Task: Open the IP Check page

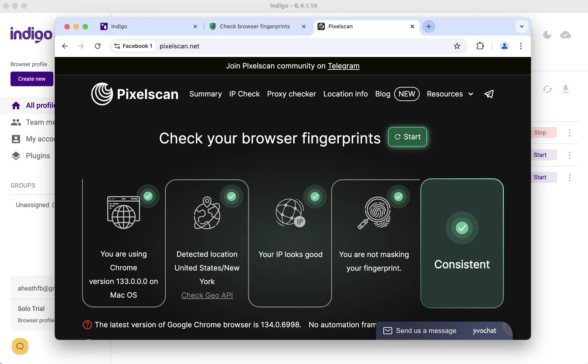Action: pyautogui.click(x=244, y=94)
